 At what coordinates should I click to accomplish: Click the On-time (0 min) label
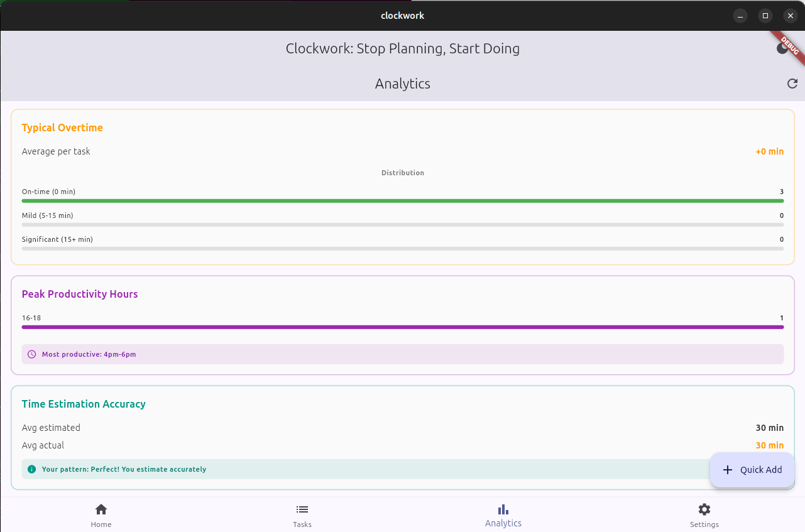48,192
